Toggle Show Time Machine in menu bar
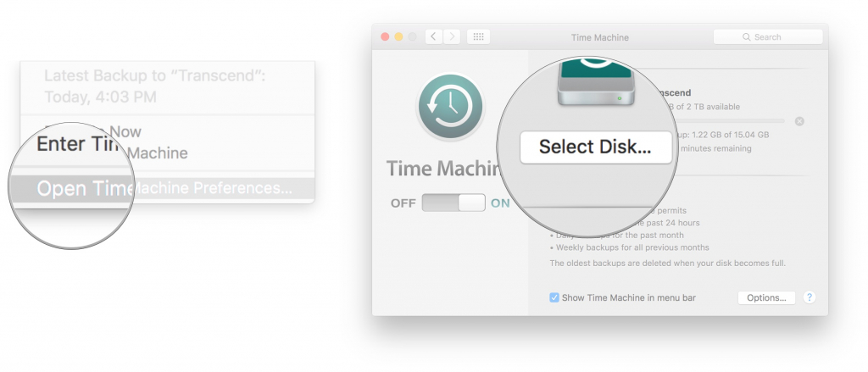868x372 pixels. click(x=554, y=297)
